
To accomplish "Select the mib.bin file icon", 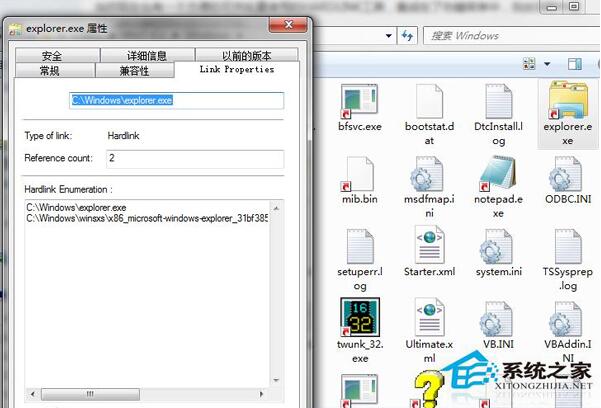I will pos(359,174).
